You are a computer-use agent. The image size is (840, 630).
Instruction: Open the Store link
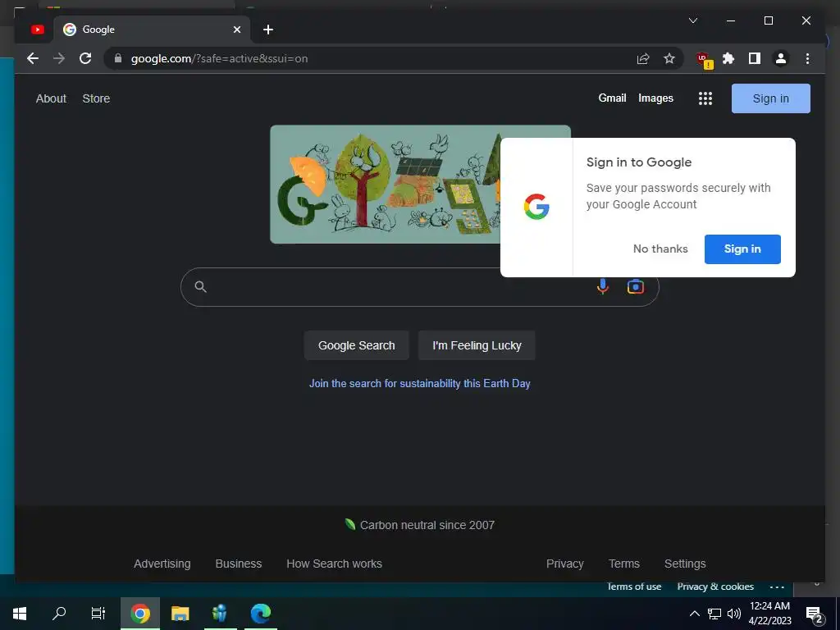[96, 98]
